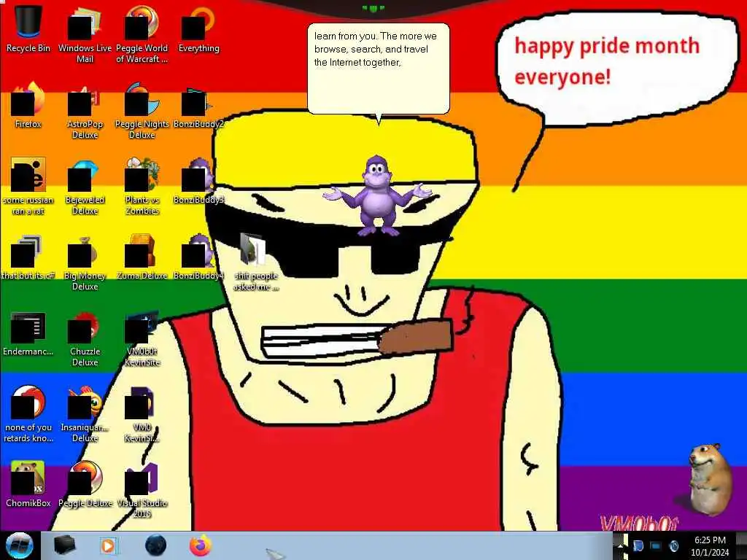
Task: Select the Zuma Deluxe desktop icon
Action: coord(142,257)
